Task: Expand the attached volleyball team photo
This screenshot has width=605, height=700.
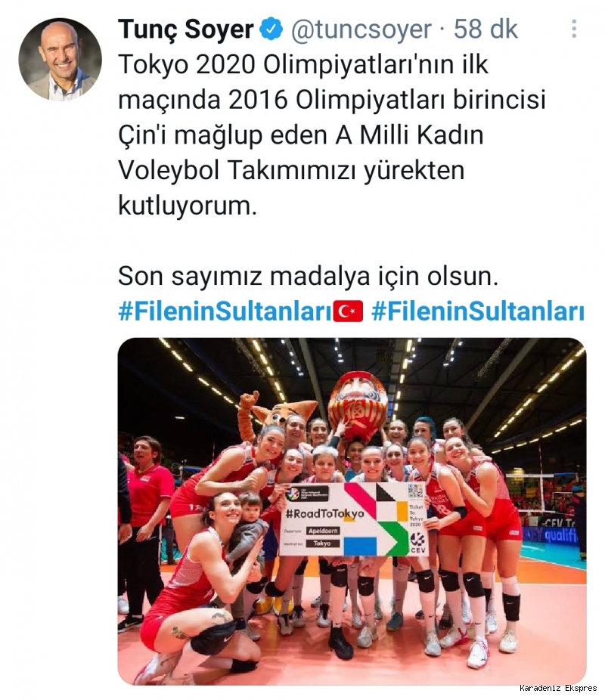Action: 352,511
